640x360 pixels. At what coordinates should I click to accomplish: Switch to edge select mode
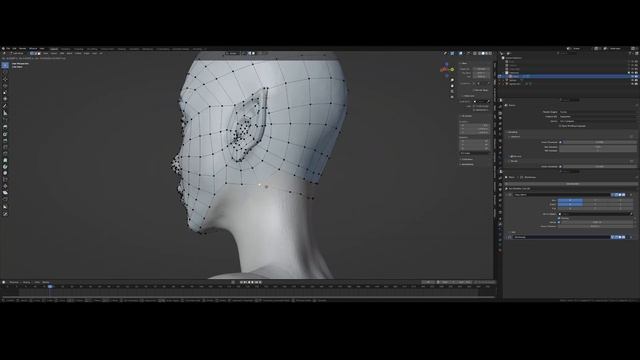[36, 53]
